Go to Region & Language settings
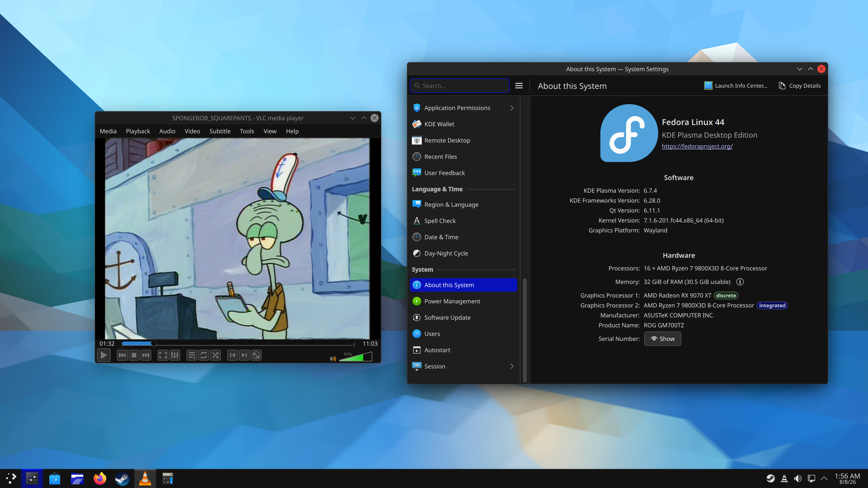868x488 pixels. [464, 204]
